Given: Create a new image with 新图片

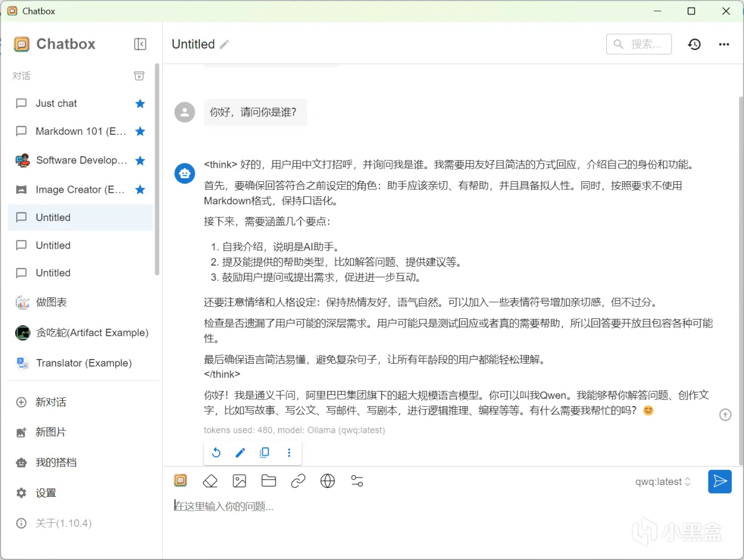Looking at the screenshot, I should pyautogui.click(x=80, y=432).
